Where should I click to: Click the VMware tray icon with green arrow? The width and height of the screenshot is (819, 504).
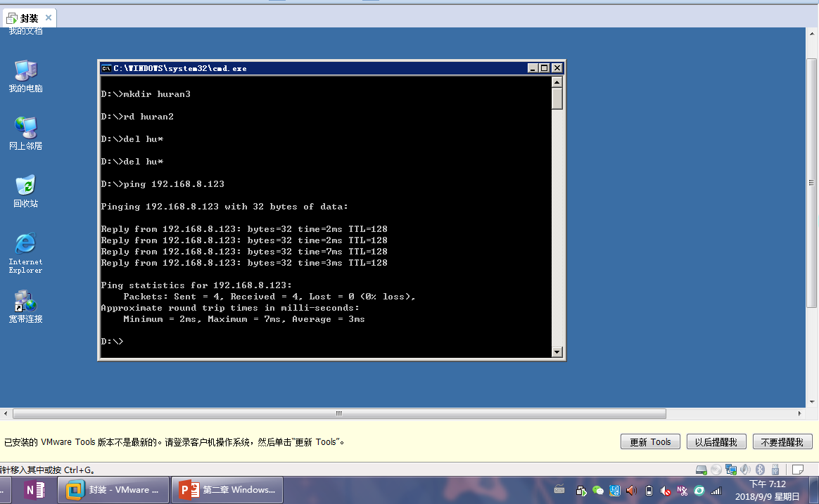click(x=581, y=491)
